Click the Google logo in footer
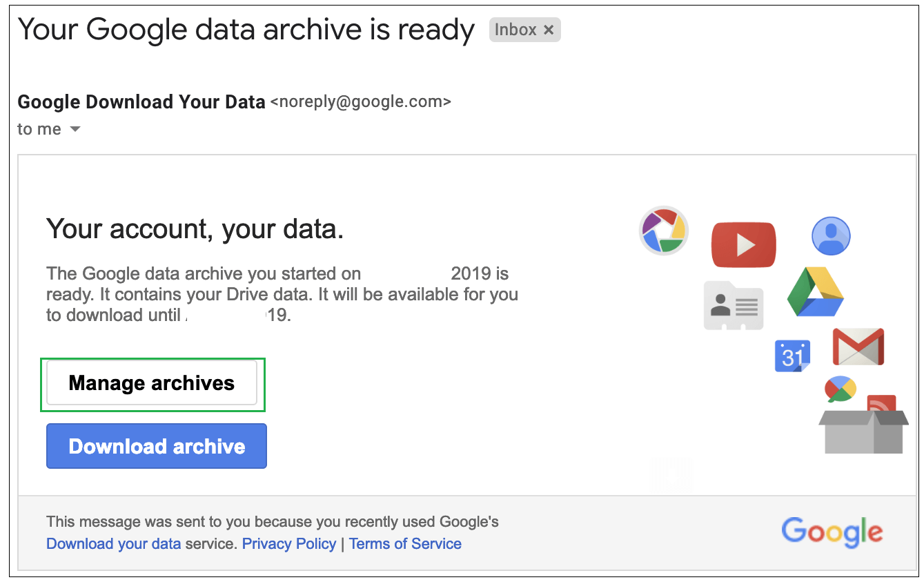 832,532
